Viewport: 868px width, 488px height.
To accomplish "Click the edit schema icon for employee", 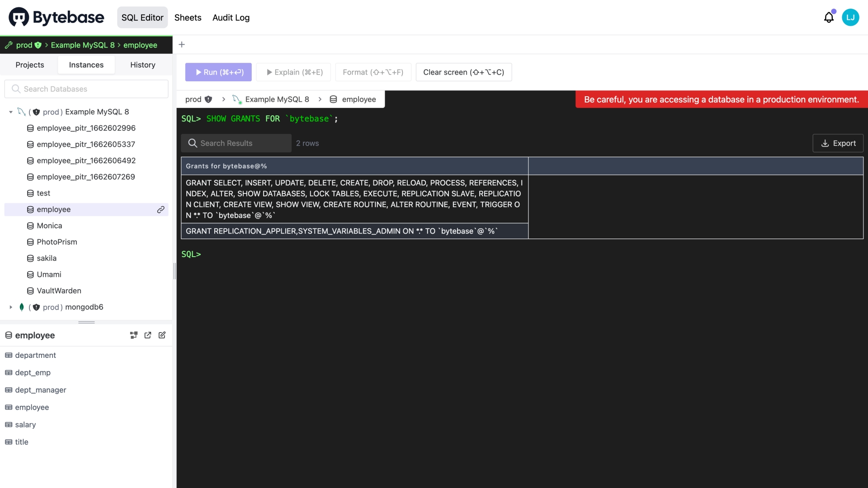I will (x=162, y=335).
